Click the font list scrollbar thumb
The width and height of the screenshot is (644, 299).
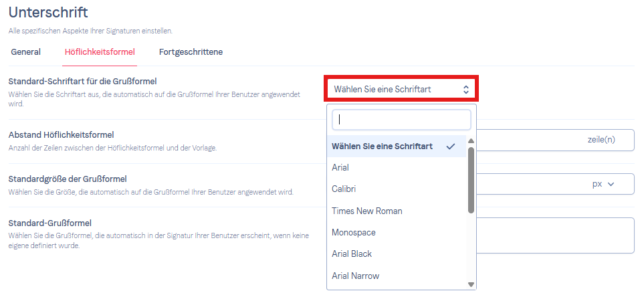471,181
